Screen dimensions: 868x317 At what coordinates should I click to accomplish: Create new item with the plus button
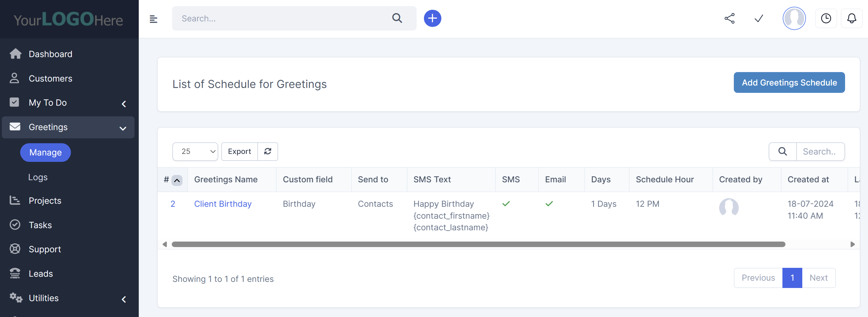(432, 18)
